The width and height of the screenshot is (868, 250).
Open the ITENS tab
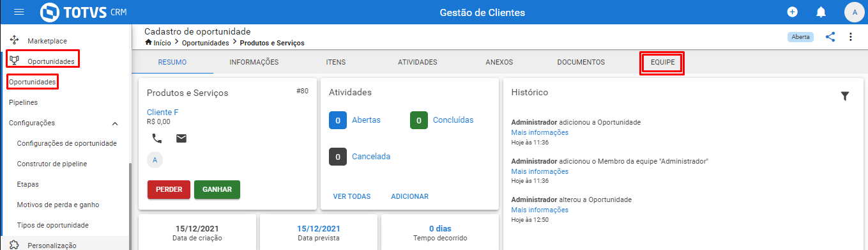(x=336, y=62)
